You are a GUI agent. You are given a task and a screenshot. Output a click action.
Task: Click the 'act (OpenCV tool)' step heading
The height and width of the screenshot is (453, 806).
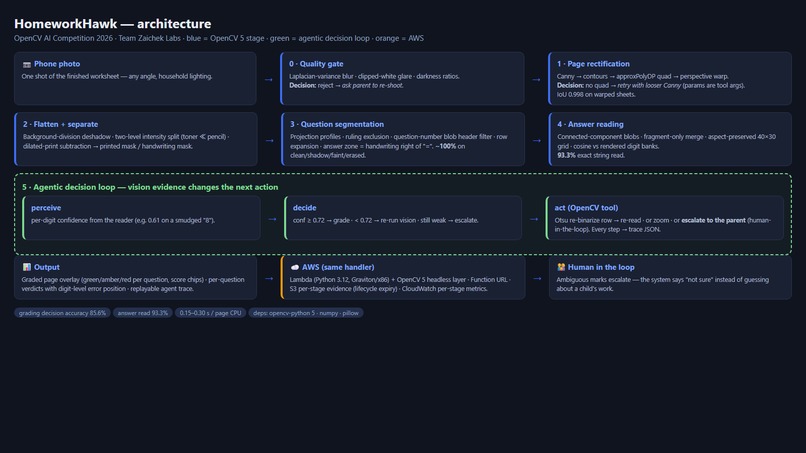[586, 208]
